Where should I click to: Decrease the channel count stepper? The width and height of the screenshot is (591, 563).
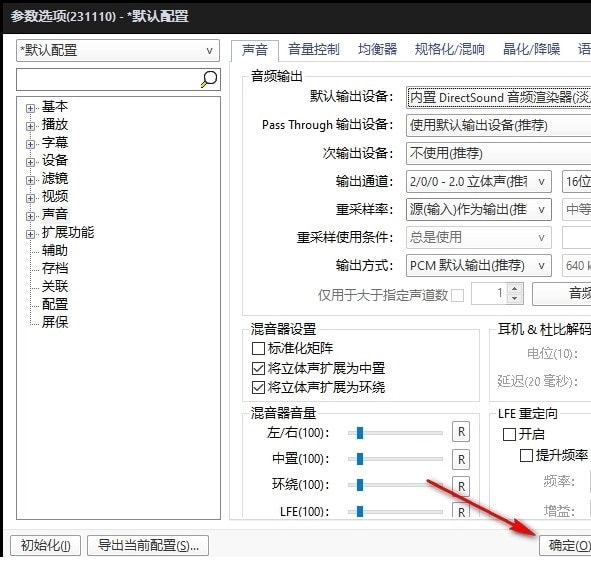click(x=514, y=299)
